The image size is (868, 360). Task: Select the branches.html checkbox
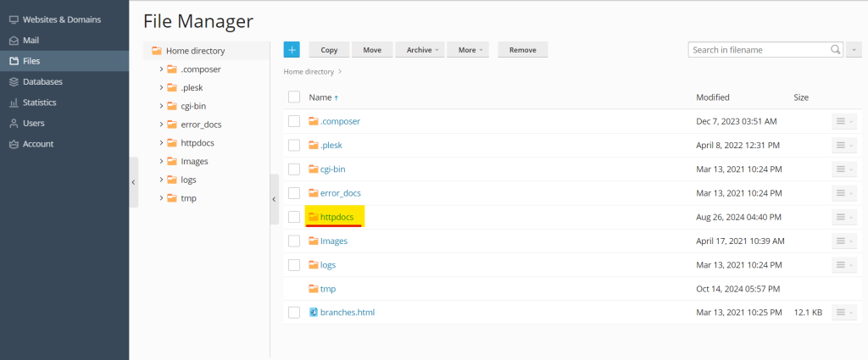point(294,313)
